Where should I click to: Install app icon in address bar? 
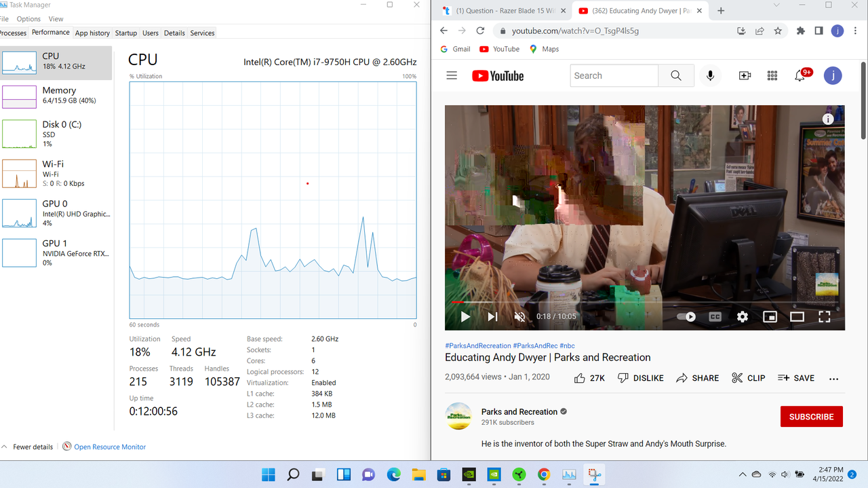(741, 31)
